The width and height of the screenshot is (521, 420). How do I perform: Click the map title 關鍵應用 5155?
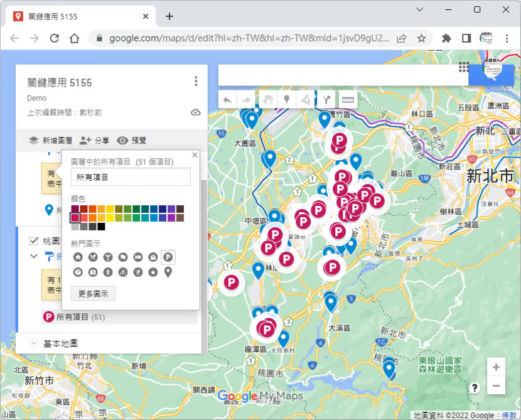click(x=60, y=83)
